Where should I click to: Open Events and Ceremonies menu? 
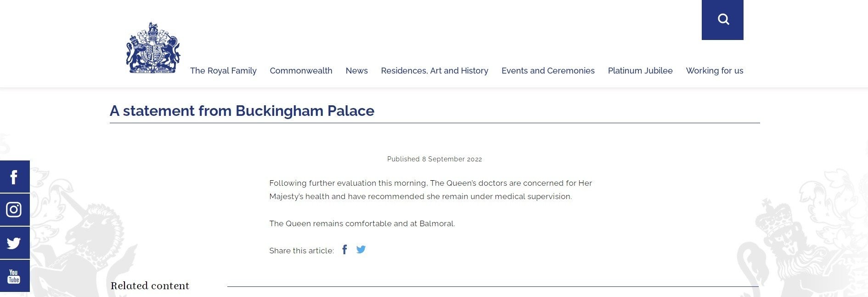pyautogui.click(x=548, y=71)
